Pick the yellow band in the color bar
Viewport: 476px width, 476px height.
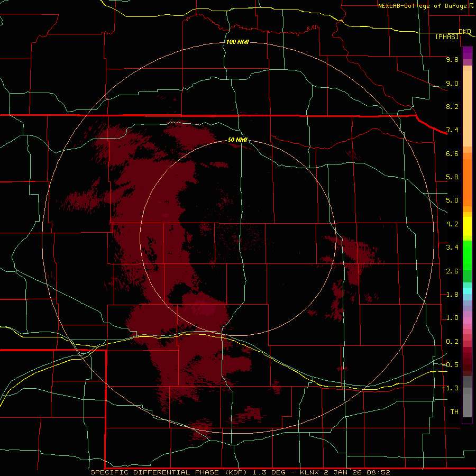[x=467, y=226]
